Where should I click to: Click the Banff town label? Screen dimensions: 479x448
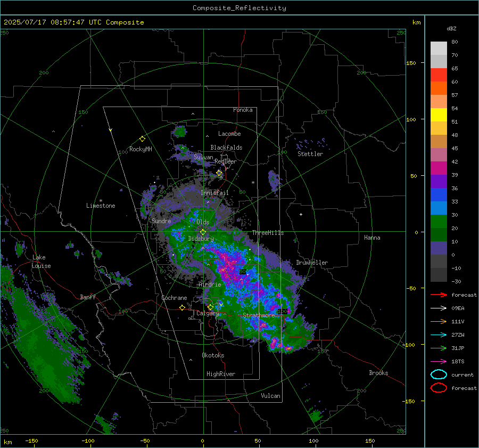(88, 297)
